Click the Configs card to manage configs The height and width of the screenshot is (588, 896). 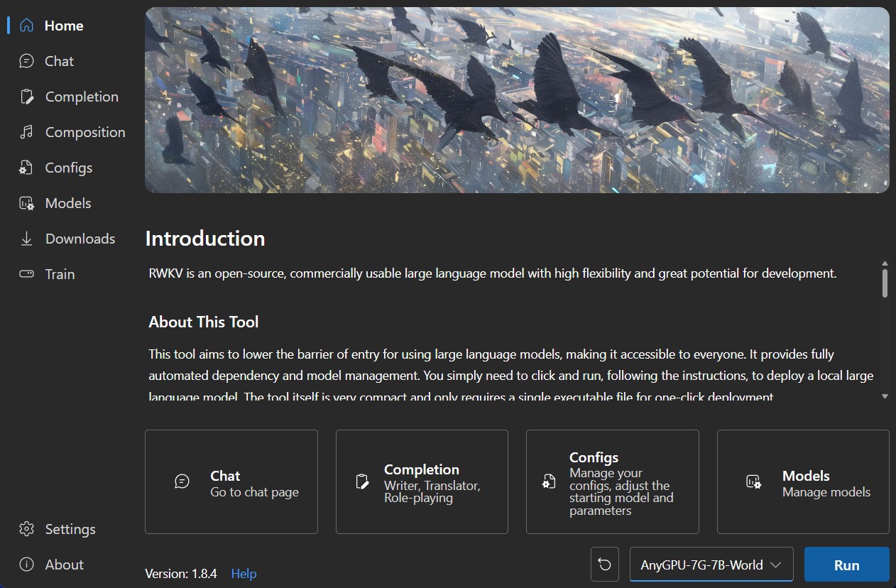(612, 481)
